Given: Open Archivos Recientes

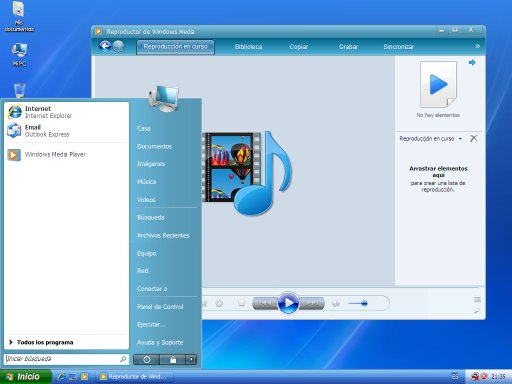Looking at the screenshot, I should pos(163,235).
